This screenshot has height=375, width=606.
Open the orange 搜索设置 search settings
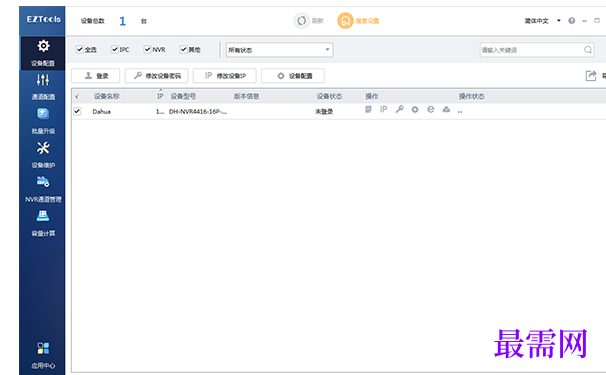[x=358, y=20]
